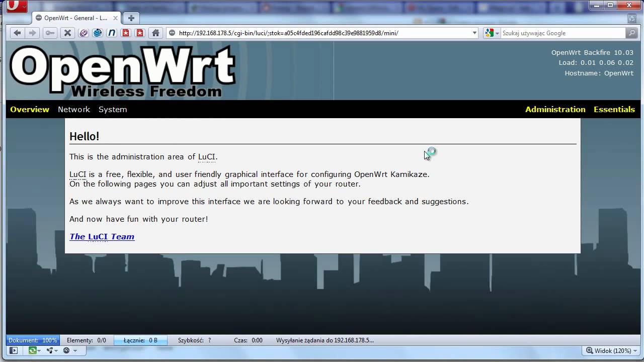Click the Hostname: OpenWrt text
Image resolution: width=644 pixels, height=362 pixels.
(599, 73)
